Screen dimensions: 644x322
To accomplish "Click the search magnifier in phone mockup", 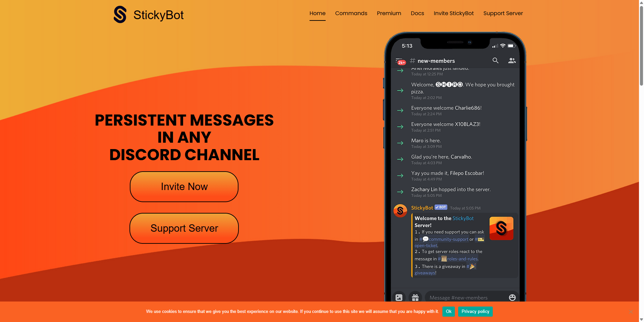I will [495, 60].
